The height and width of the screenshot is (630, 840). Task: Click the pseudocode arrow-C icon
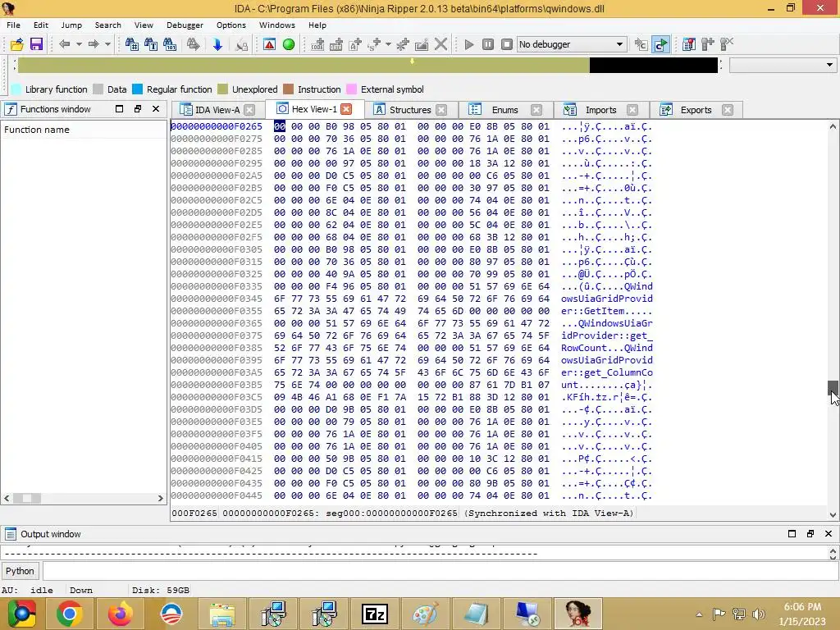(641, 44)
